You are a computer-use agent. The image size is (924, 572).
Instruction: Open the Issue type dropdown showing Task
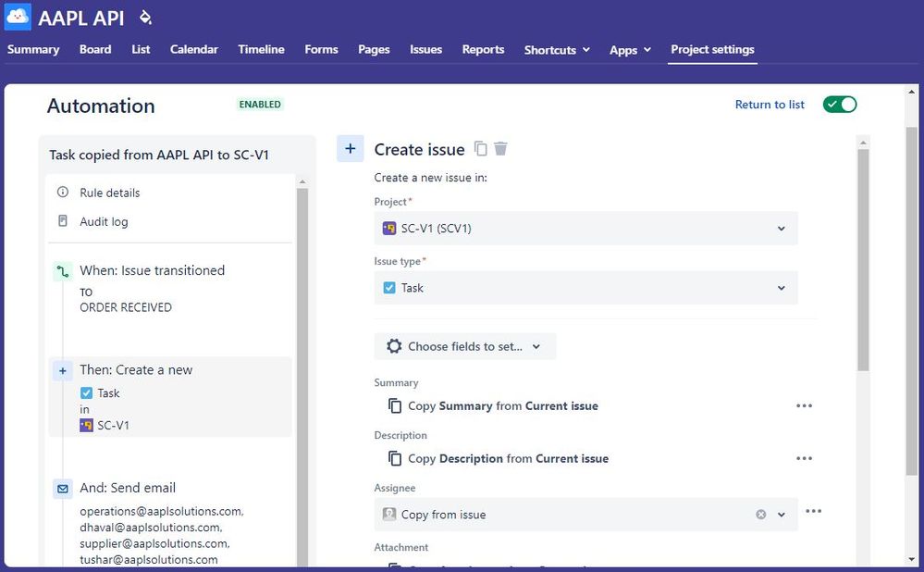click(x=585, y=288)
